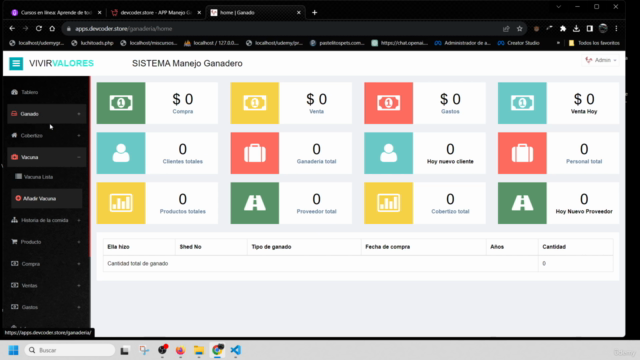Open Proveedor total link

316,211
